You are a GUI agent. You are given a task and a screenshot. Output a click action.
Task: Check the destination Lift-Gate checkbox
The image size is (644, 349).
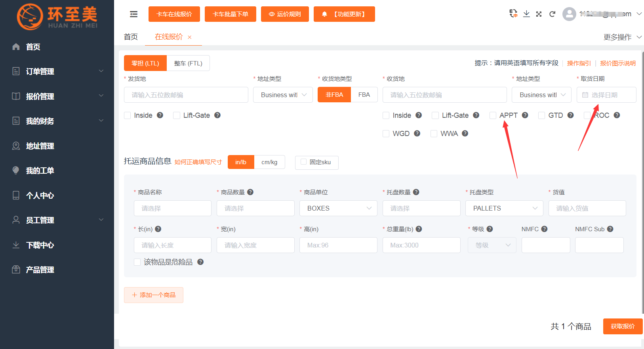pos(435,115)
